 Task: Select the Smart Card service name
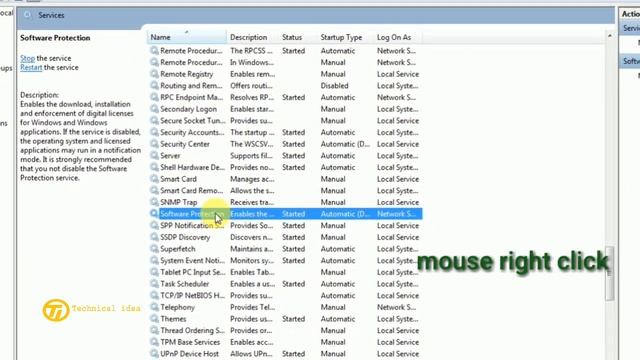click(178, 179)
